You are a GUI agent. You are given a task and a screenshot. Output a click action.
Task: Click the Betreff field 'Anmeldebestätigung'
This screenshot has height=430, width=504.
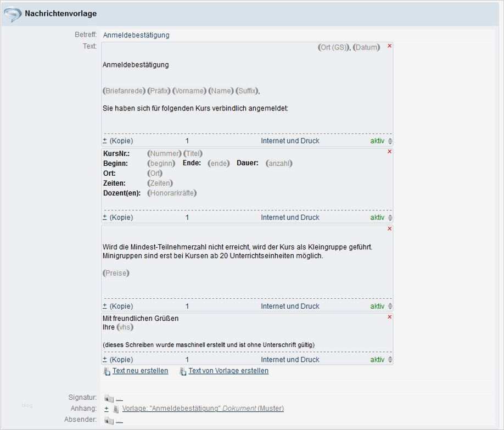(x=136, y=35)
